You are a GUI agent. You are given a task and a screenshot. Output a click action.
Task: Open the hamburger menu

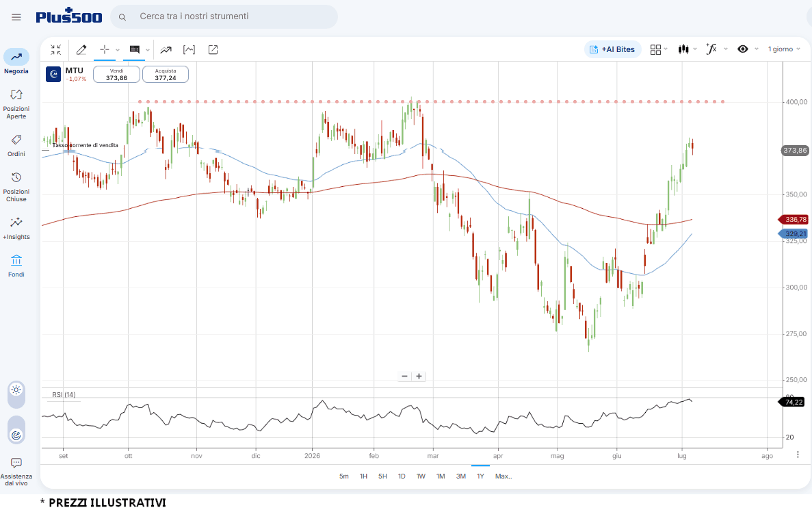tap(16, 17)
